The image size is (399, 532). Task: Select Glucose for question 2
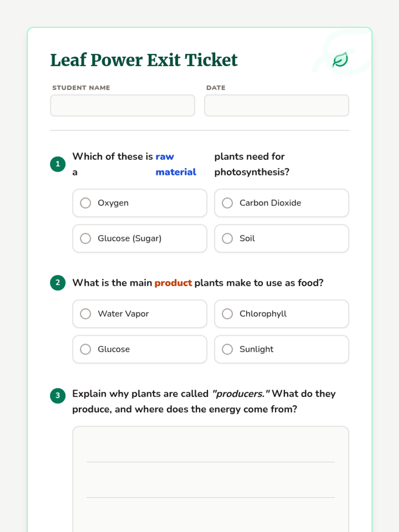point(85,349)
